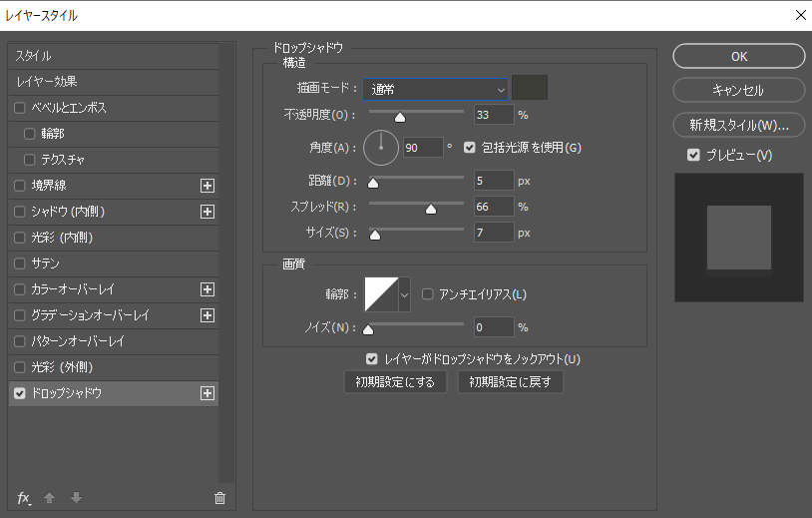Click the サイズ slider handle
812x518 pixels.
point(375,236)
